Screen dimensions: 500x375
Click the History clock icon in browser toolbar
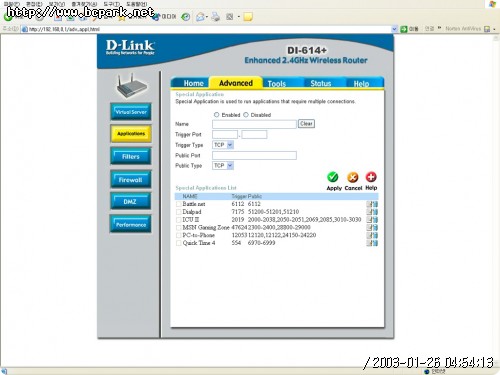(x=186, y=17)
